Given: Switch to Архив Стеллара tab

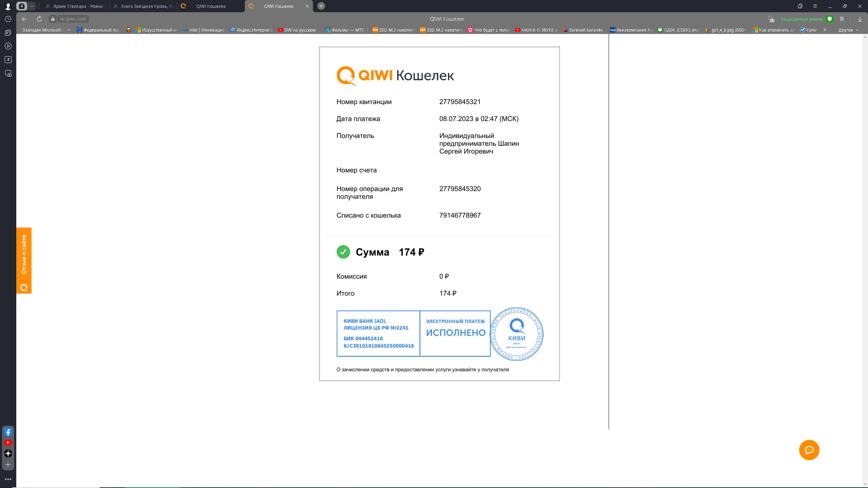Looking at the screenshot, I should coord(76,6).
